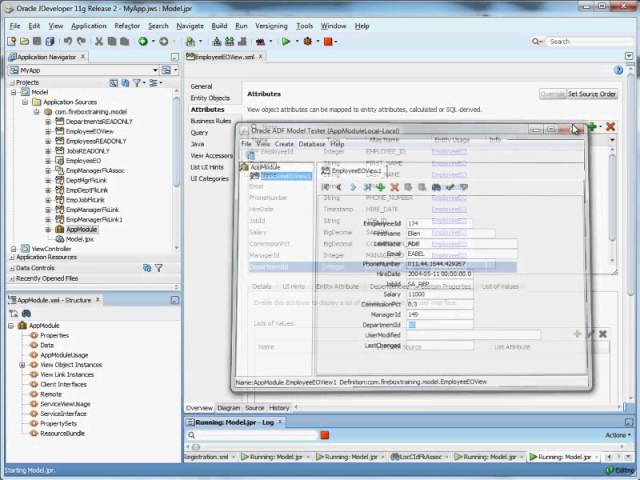The image size is (640, 480).
Task: Click Last record arrow in Model Tester
Action: [x=367, y=187]
